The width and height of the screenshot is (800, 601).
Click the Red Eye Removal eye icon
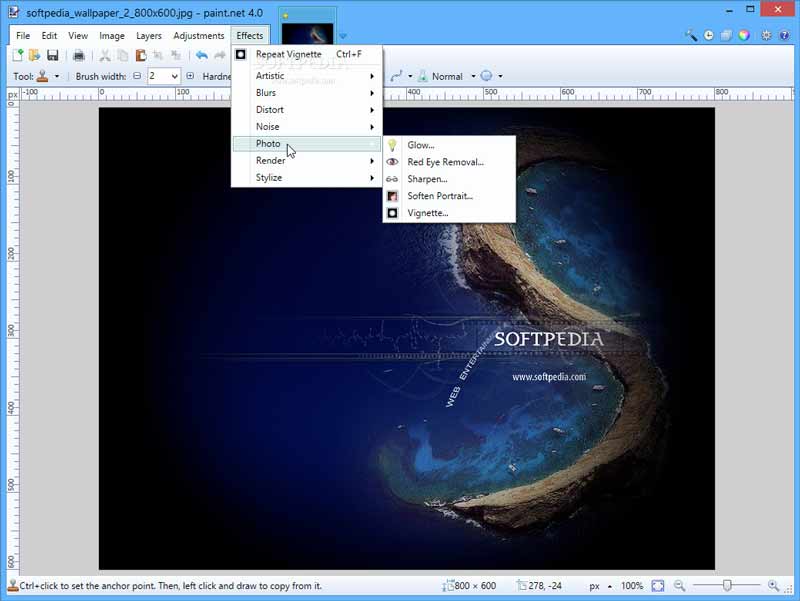tap(392, 162)
